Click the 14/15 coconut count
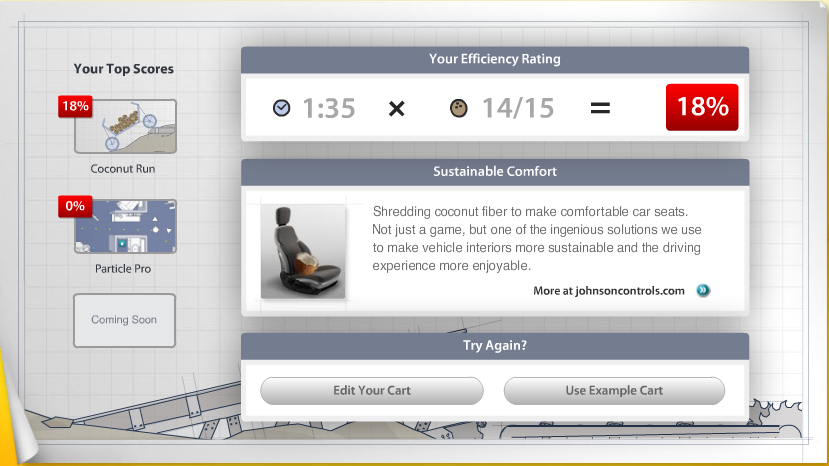The width and height of the screenshot is (829, 466). click(x=517, y=108)
